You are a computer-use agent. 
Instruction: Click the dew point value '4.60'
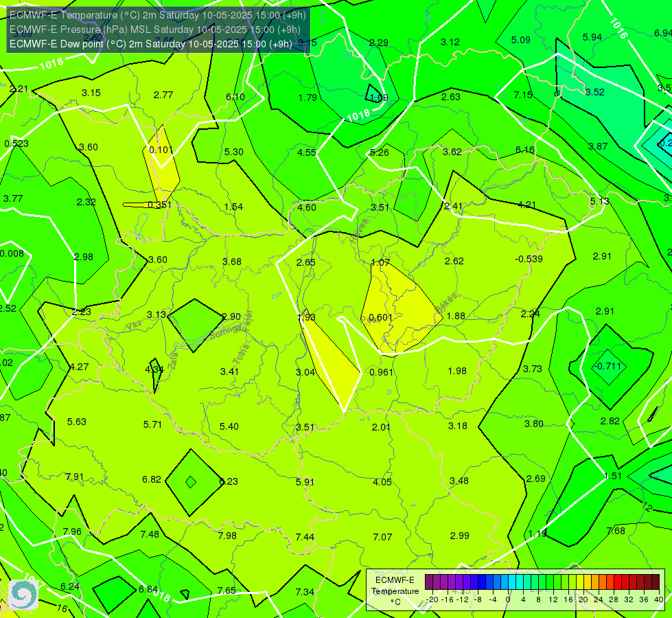[x=306, y=207]
